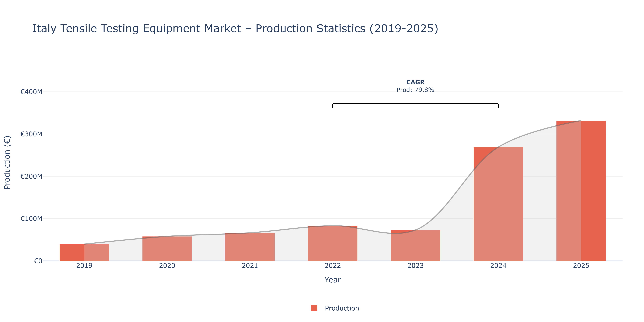Toggle the Production legend label
644x322 pixels.
pyautogui.click(x=342, y=308)
